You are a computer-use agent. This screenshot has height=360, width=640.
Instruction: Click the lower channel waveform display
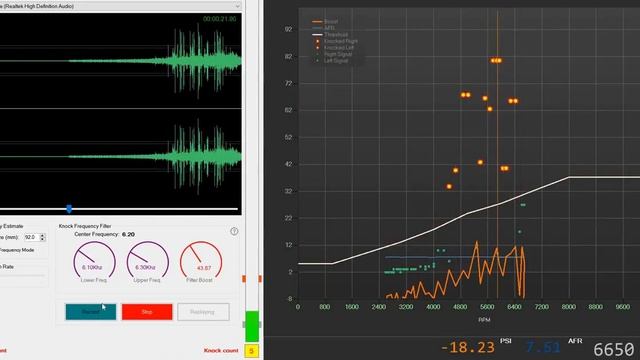(x=120, y=157)
